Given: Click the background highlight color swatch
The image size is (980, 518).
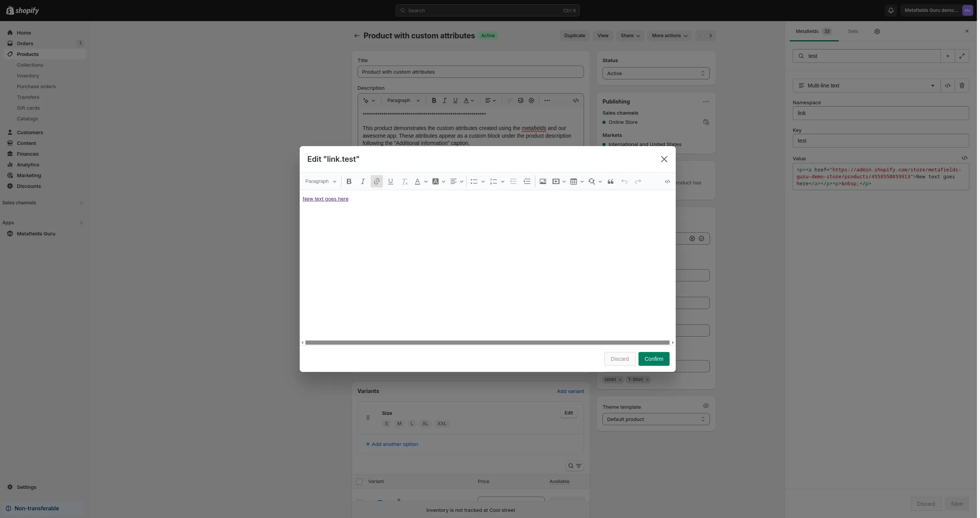Looking at the screenshot, I should [435, 181].
